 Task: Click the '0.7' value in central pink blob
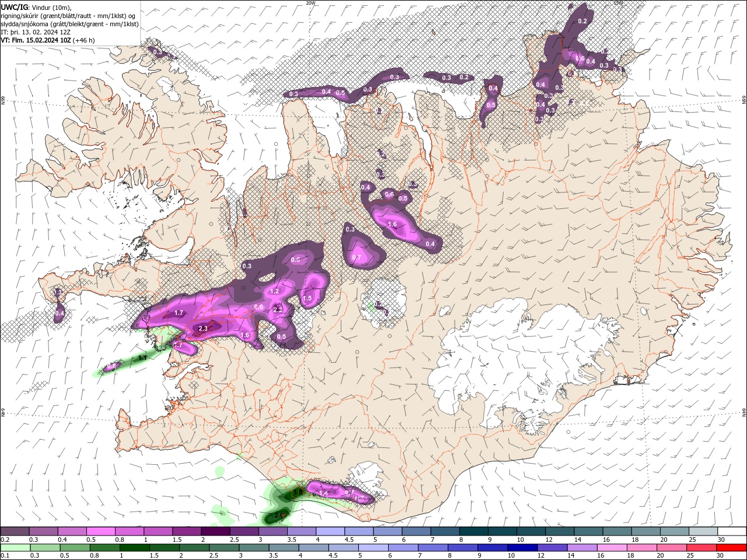(x=357, y=257)
